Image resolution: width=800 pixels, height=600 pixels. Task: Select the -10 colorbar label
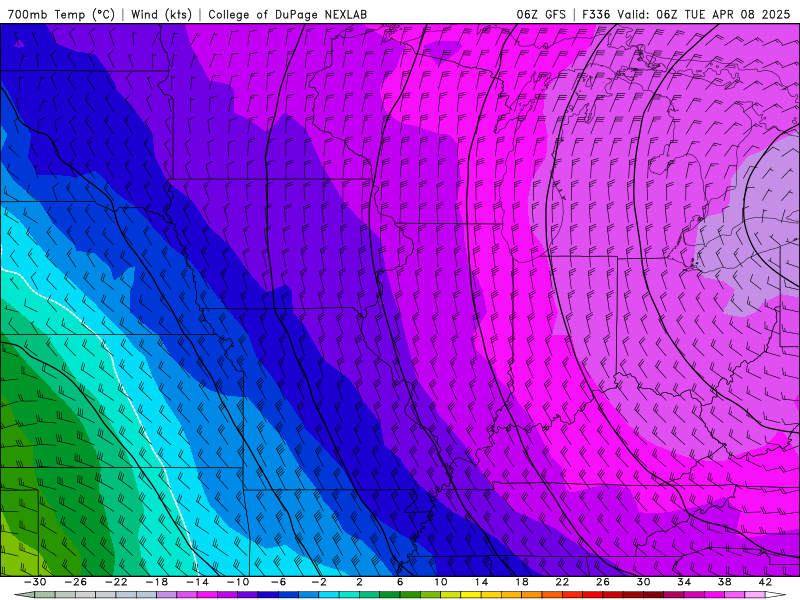tap(238, 582)
